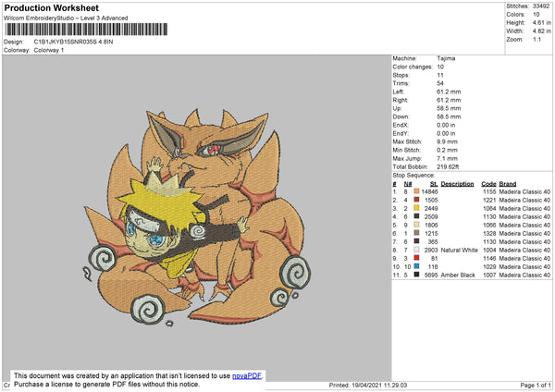The width and height of the screenshot is (555, 392).
Task: Select 'Wilcom EmbroideryStudio – Level 3 Advanced' text
Action: [x=66, y=18]
